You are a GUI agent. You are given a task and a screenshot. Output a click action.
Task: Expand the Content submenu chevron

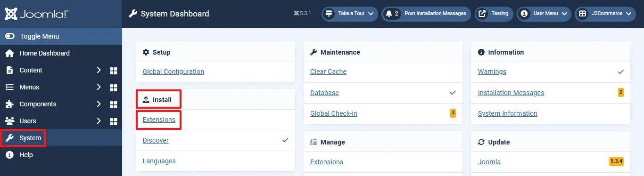pos(99,70)
